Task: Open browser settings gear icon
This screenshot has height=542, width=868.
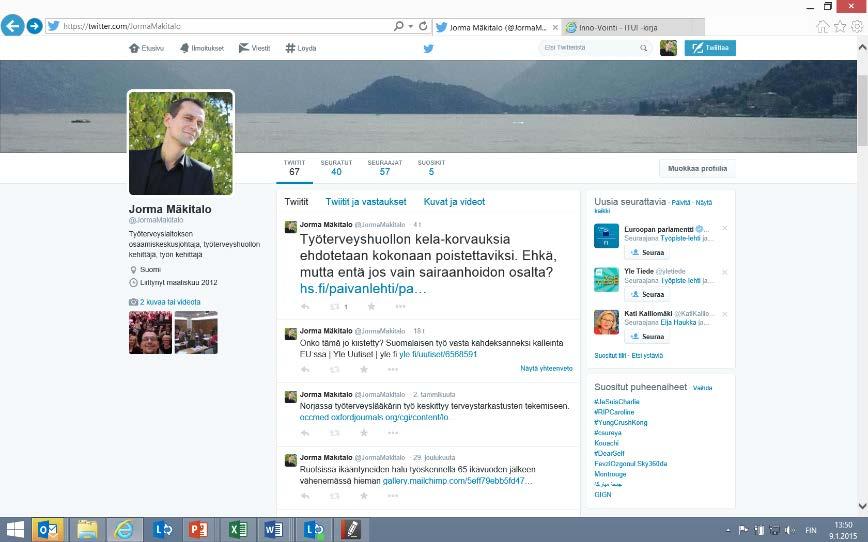Action: (x=857, y=26)
